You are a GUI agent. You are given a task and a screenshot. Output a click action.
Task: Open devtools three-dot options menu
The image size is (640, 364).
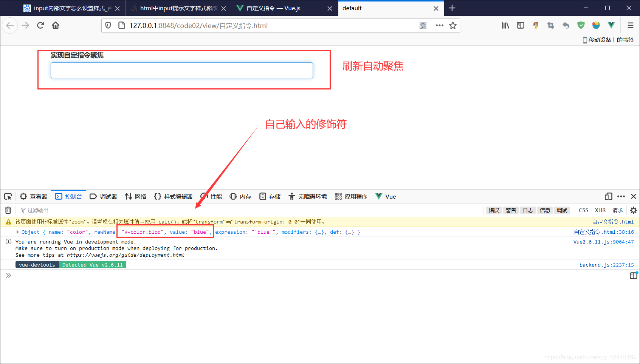tap(621, 196)
